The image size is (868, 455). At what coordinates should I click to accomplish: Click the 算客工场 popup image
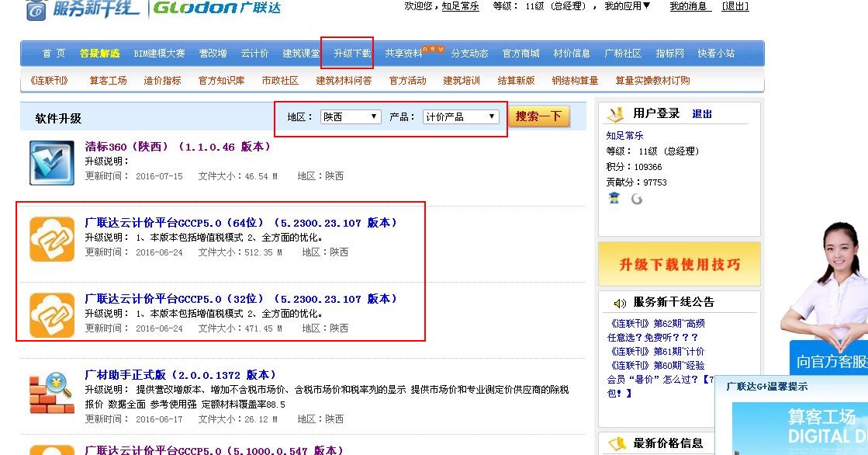click(800, 429)
